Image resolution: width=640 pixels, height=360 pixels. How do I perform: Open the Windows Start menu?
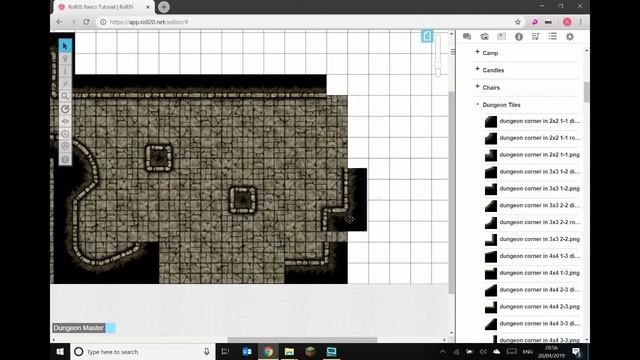[x=60, y=351]
